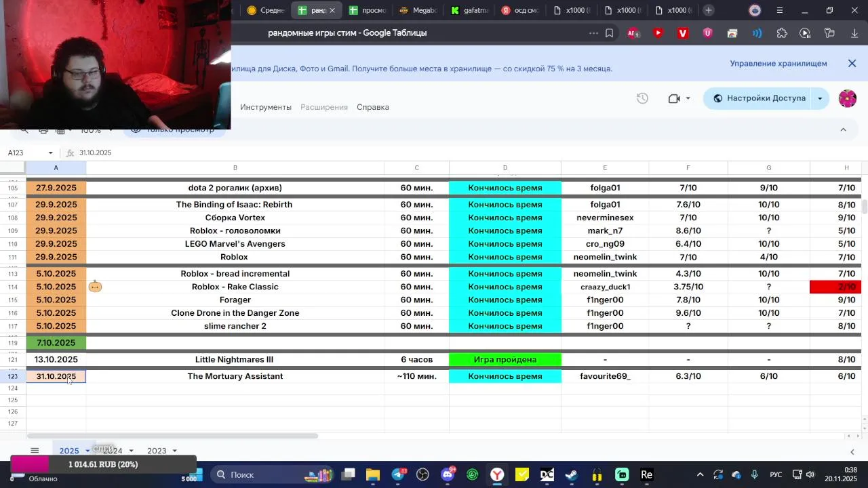
Task: Switch to the gafatma browser tab
Action: tap(469, 10)
